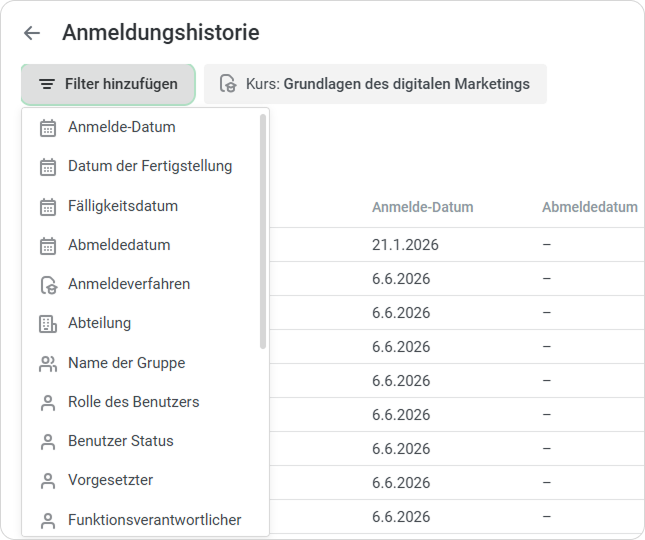Click the Anmeldungshistorie page title

click(161, 32)
